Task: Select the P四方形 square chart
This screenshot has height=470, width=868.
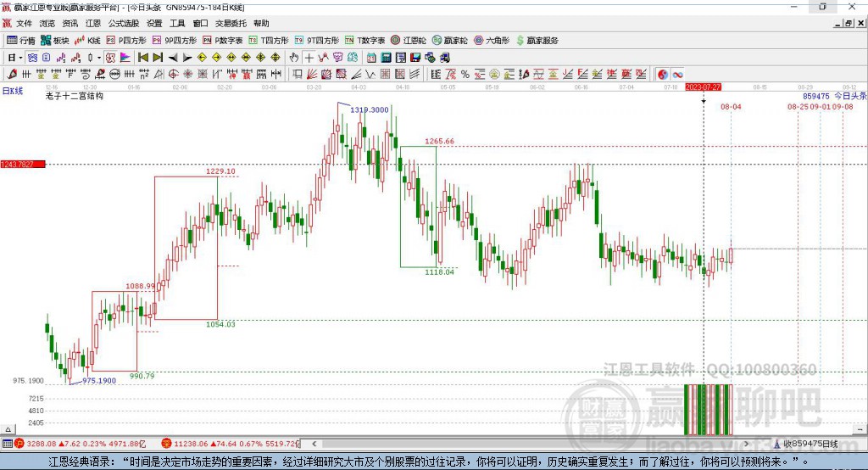Action: 125,41
